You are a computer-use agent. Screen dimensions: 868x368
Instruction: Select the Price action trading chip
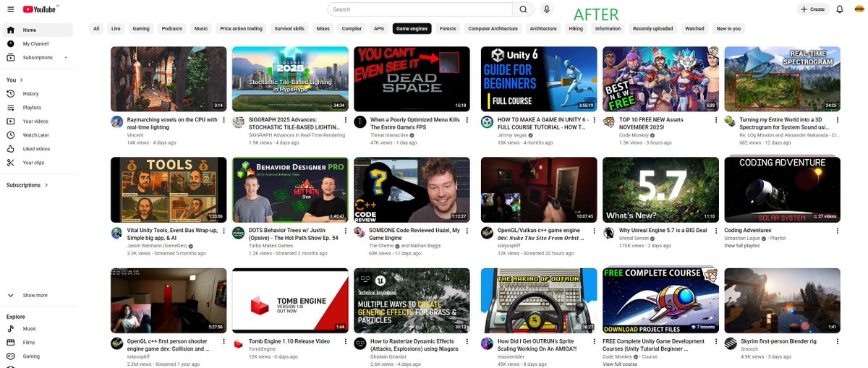tap(242, 29)
